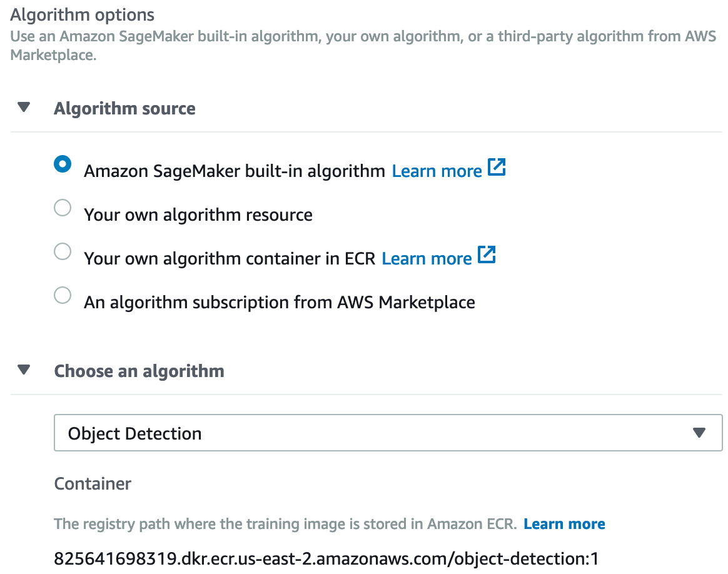Screen dimensions: 728x574
Task: Select the Amazon SageMaker built-in algorithm radio button
Action: (63, 164)
